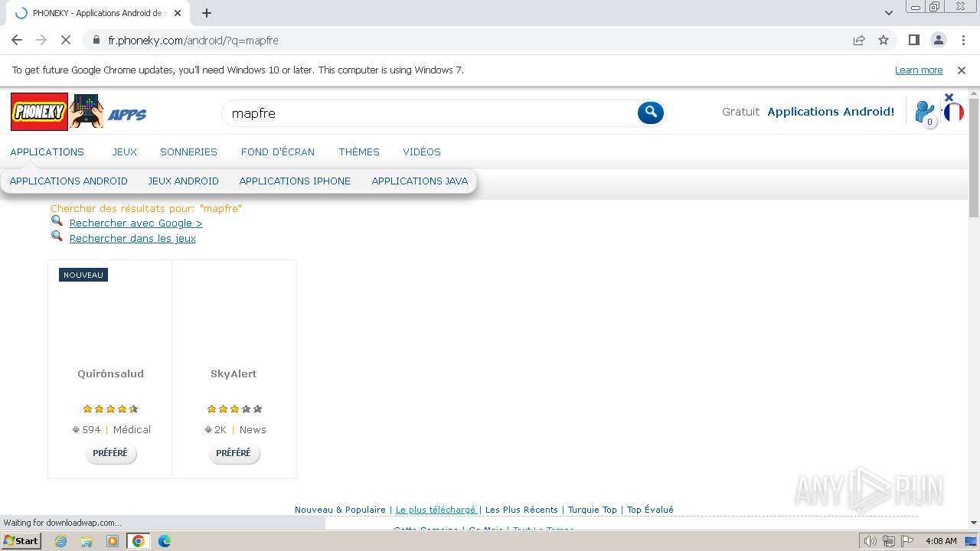Click the blue search magnifier button
Viewport: 980px width, 551px height.
[651, 112]
